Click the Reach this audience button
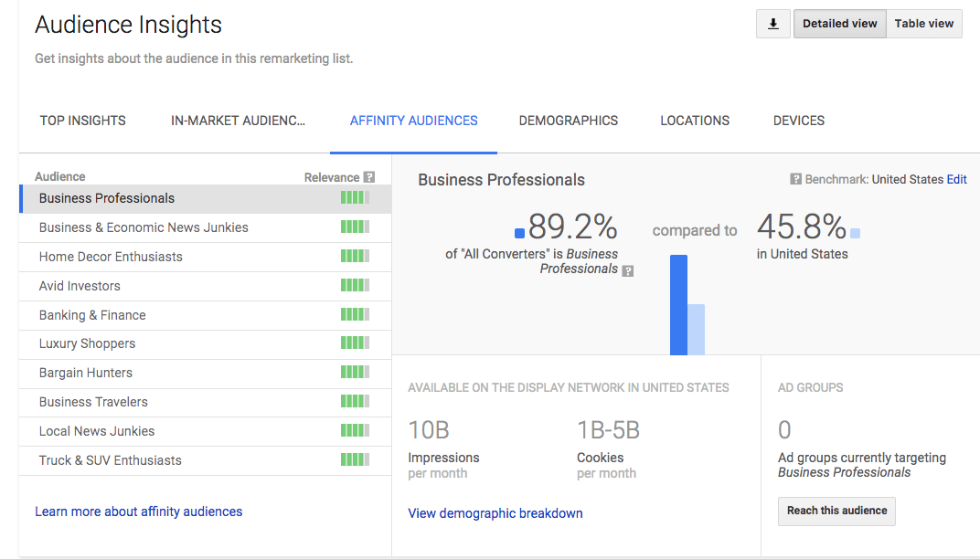This screenshot has width=980, height=559. [x=836, y=512]
